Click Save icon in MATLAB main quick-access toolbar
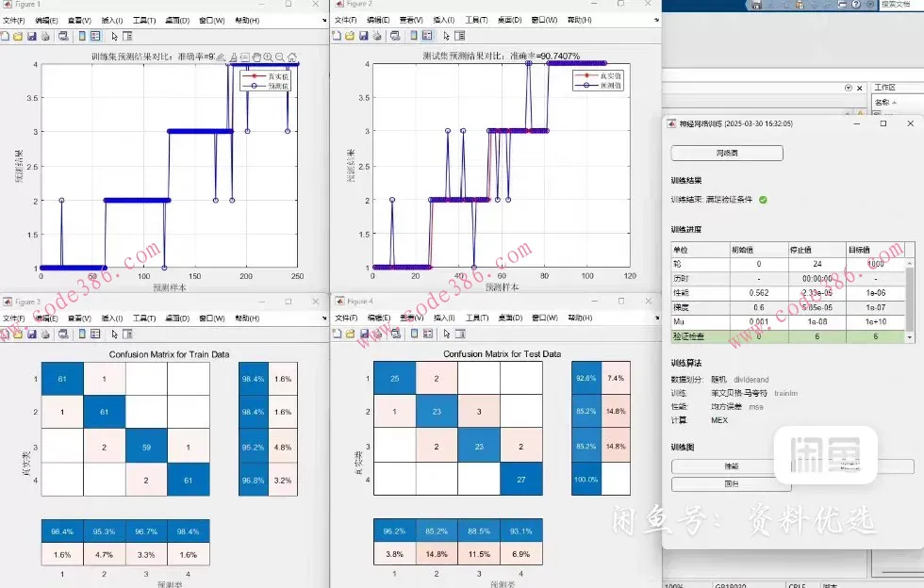The height and width of the screenshot is (588, 924). (756, 5)
